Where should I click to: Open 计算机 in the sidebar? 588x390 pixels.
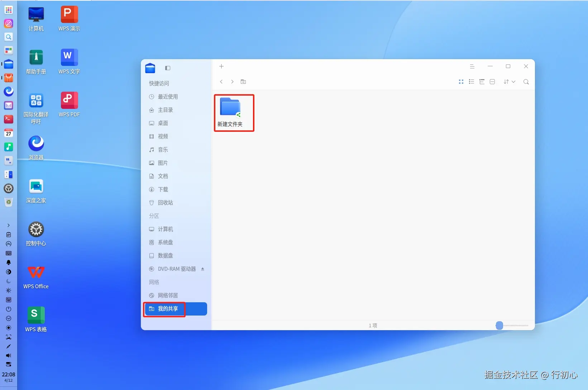(176, 229)
